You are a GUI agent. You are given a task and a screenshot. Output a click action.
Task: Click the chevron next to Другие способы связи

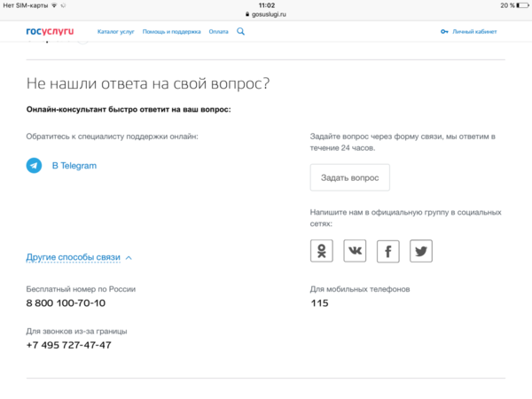[x=129, y=258]
